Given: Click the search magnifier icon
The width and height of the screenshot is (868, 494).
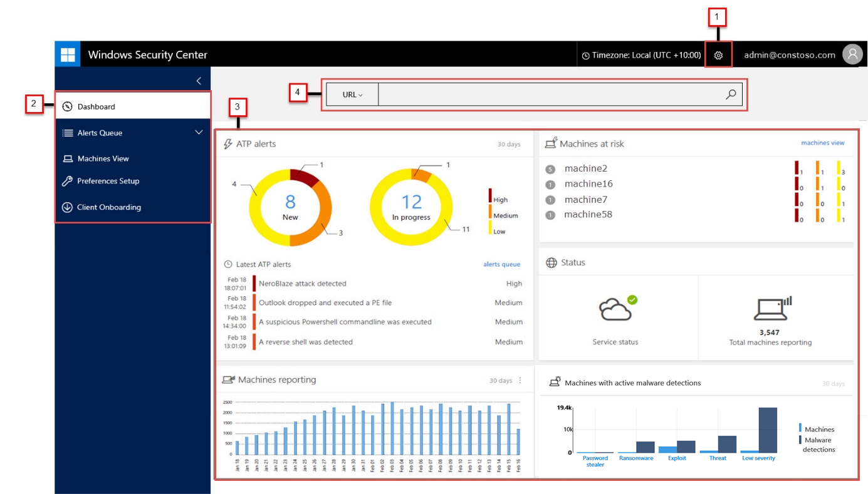Looking at the screenshot, I should (x=731, y=95).
